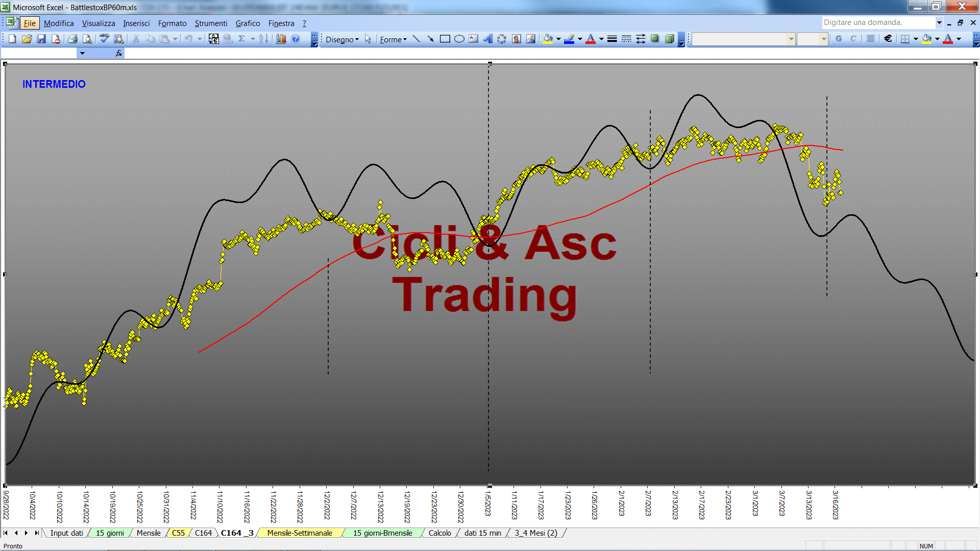
Task: Expand the Undo history arrow
Action: [200, 39]
